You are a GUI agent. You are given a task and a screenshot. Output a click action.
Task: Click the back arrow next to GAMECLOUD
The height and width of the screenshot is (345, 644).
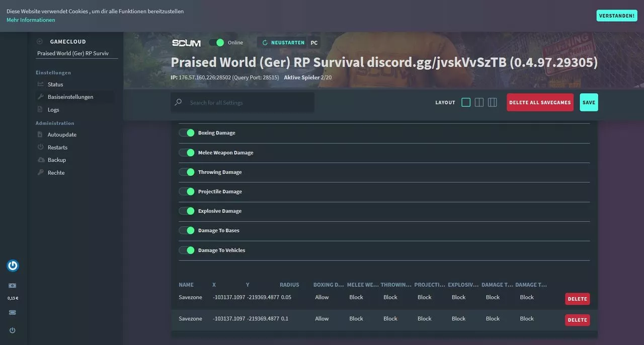[40, 42]
